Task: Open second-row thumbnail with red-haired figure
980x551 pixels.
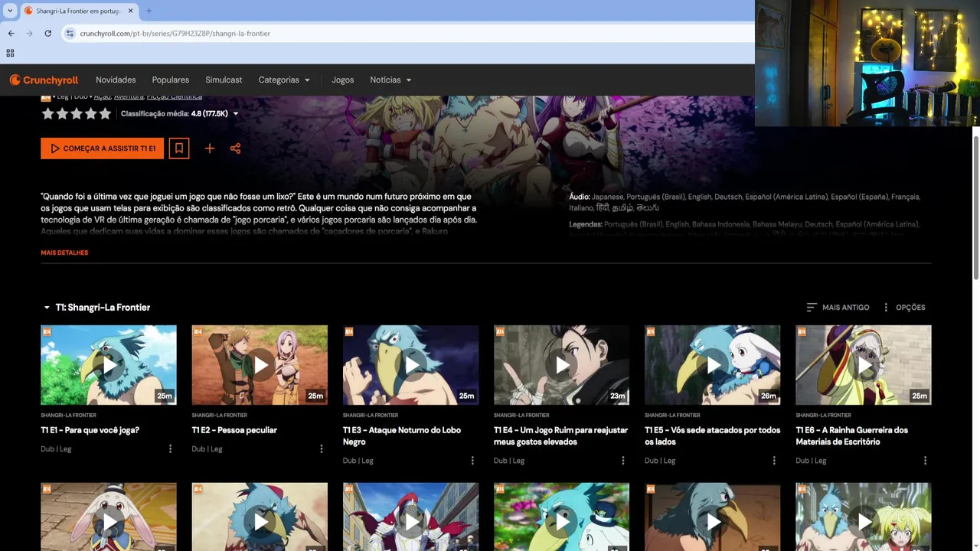Action: (411, 517)
